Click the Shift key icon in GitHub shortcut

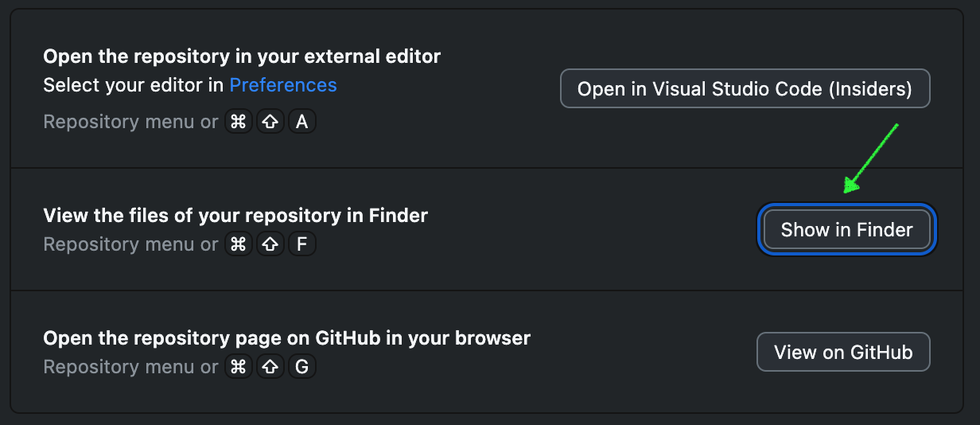click(x=270, y=367)
